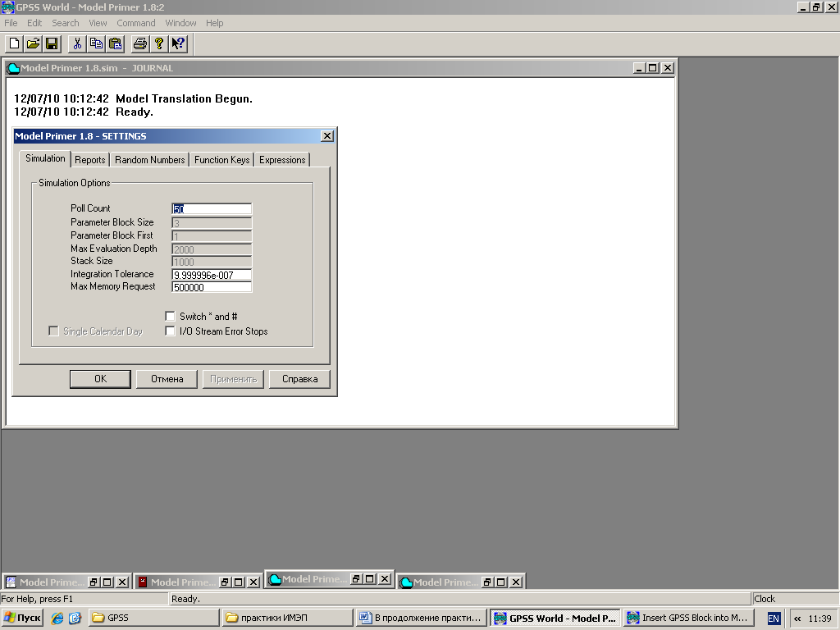The height and width of the screenshot is (630, 840).
Task: Minimize the Journal child window
Action: pos(639,68)
